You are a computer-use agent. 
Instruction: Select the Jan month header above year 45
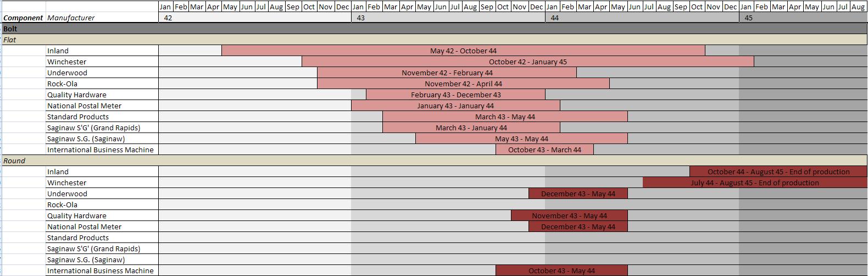coord(745,7)
